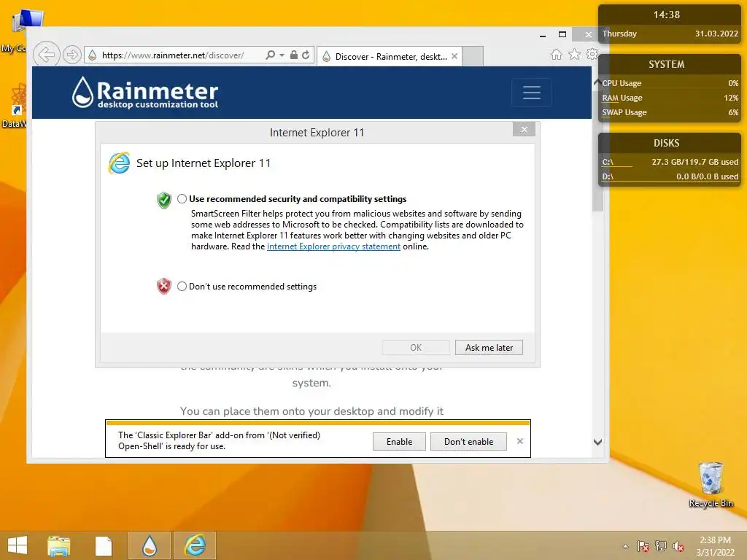Open Internet Explorer privacy statement link
The width and height of the screenshot is (747, 560).
coord(333,246)
